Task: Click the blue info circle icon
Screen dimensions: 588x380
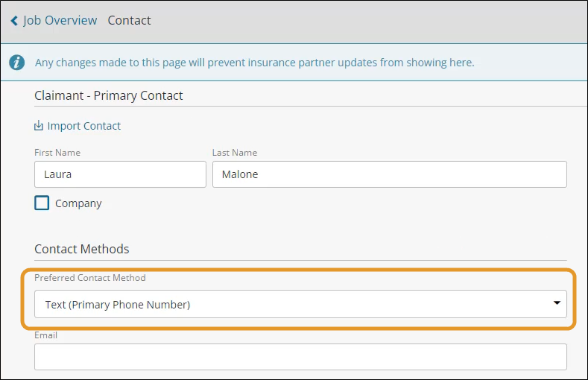Action: point(17,62)
